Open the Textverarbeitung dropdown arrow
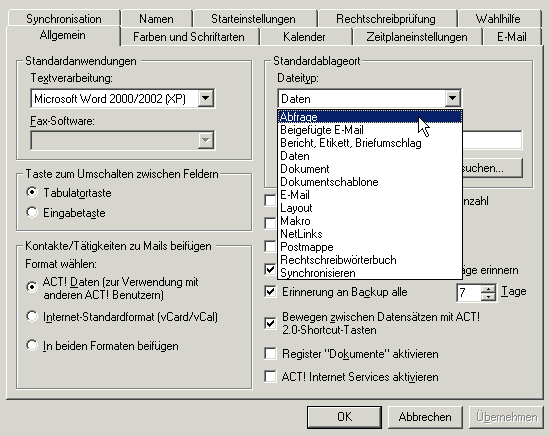The height and width of the screenshot is (436, 550). (x=206, y=99)
